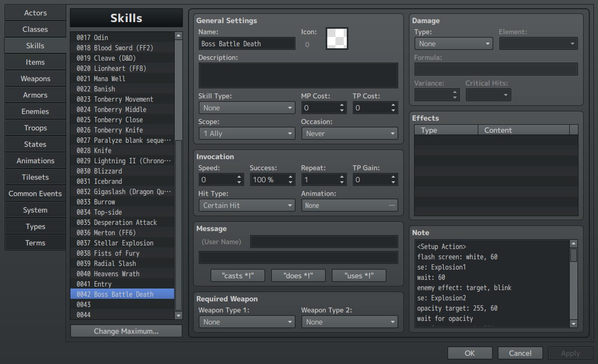Open the Troops tab

click(x=35, y=128)
